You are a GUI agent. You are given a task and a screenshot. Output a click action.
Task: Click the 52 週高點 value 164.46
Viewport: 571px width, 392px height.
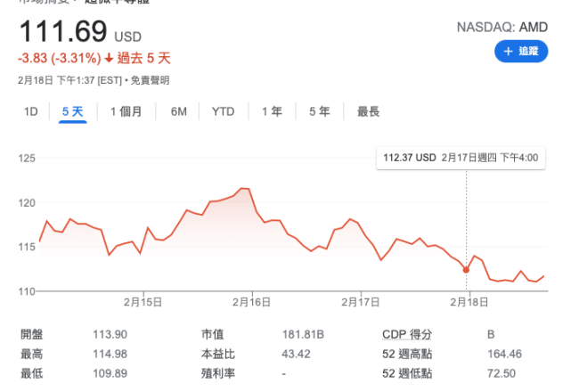click(504, 354)
